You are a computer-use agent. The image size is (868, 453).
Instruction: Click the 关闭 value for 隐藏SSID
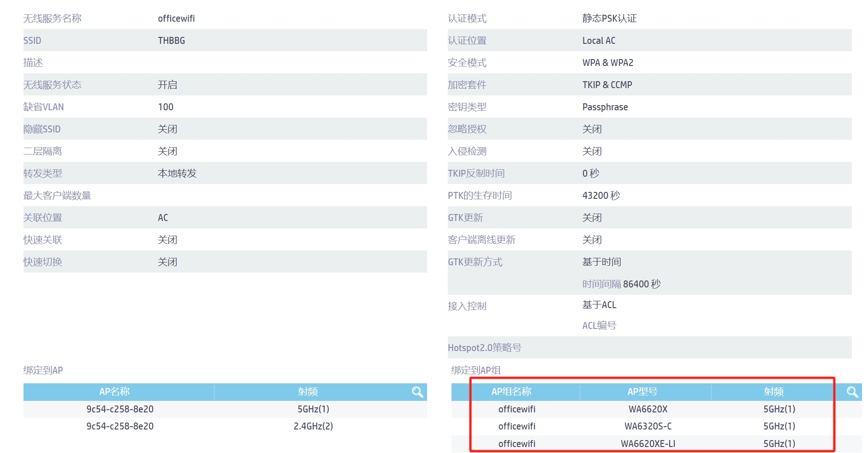click(x=167, y=129)
